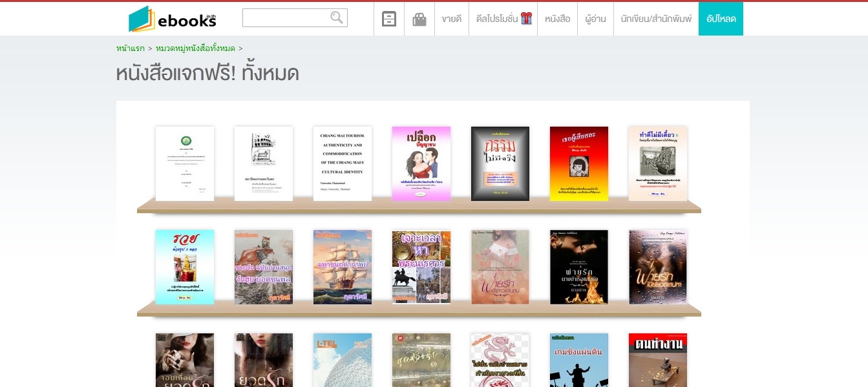Go to หน้าแรก breadcrumb link
The width and height of the screenshot is (868, 387).
[131, 48]
